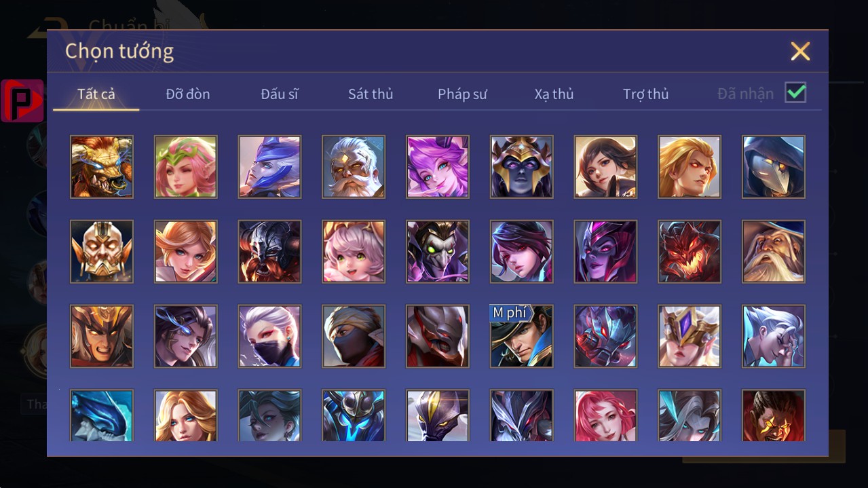Select the pink-haired girl portrait in bottom row
This screenshot has height=488, width=868.
(605, 415)
